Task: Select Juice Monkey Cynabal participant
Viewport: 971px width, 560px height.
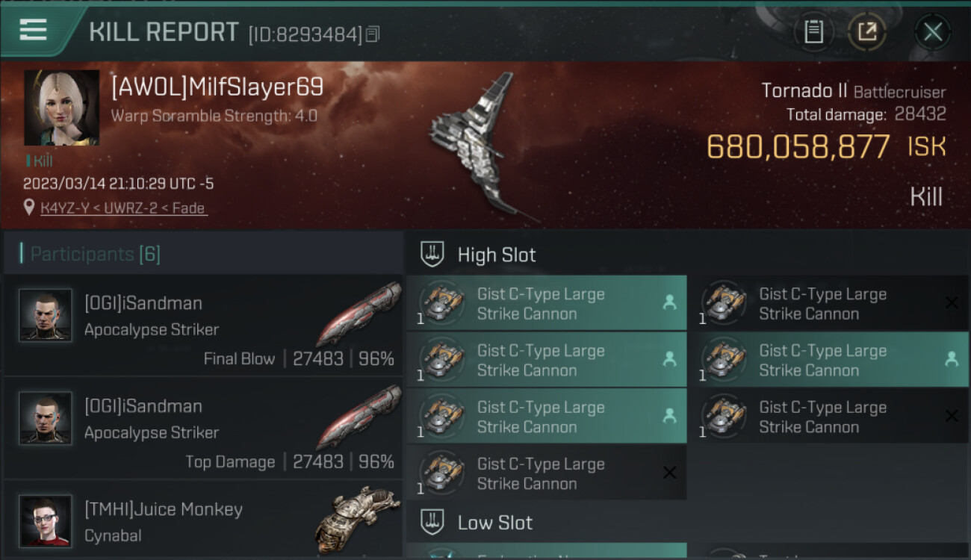Action: pos(203,520)
